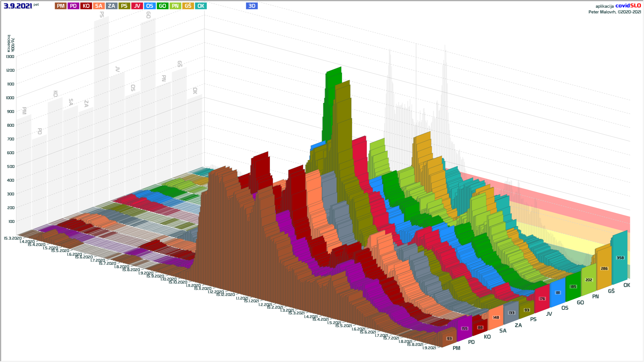
Task: Toggle the SA region series
Action: click(x=99, y=6)
